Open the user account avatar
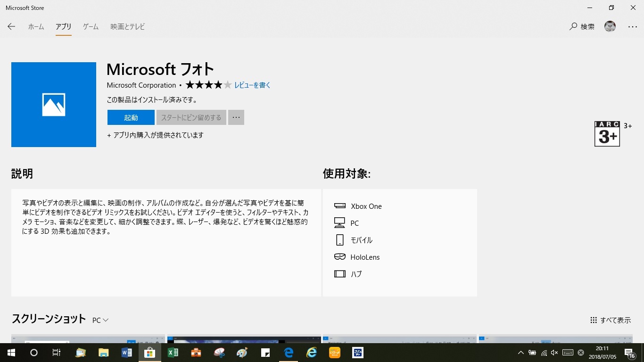 (610, 27)
